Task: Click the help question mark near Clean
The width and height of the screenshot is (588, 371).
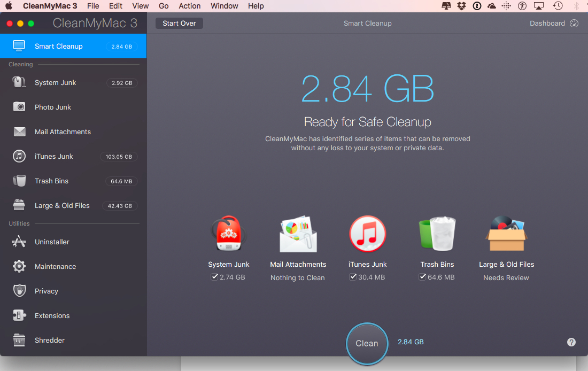Action: click(571, 342)
